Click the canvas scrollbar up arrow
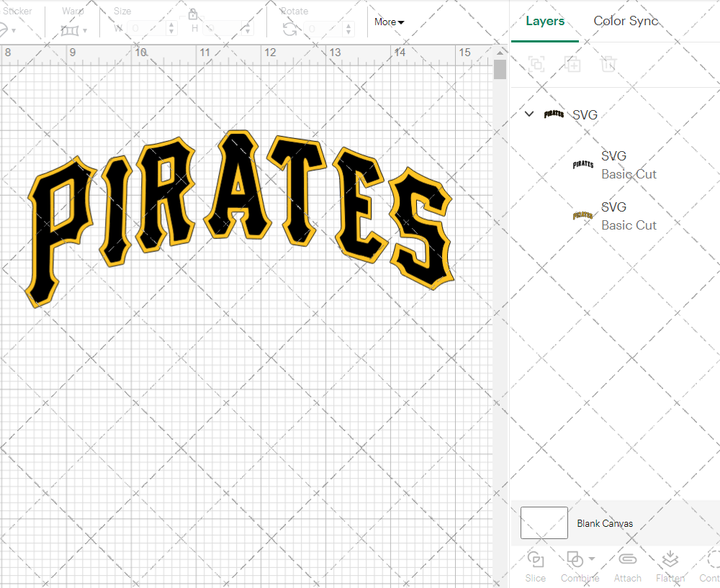This screenshot has height=588, width=720. pyautogui.click(x=500, y=53)
